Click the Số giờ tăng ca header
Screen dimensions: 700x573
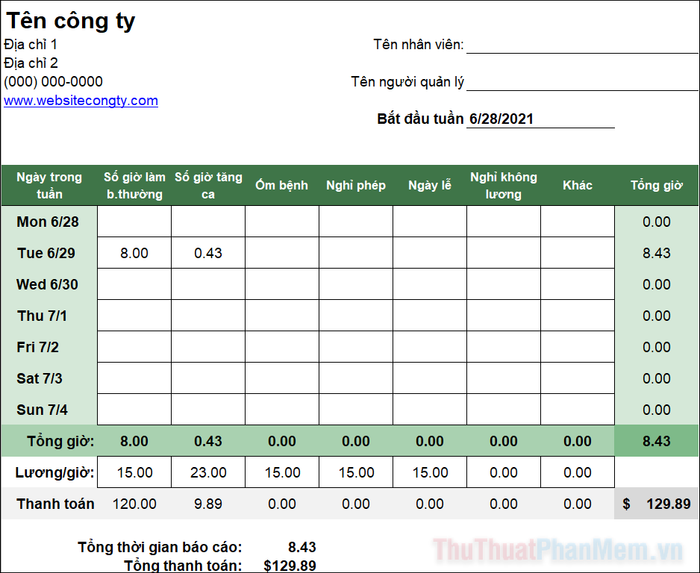point(208,185)
